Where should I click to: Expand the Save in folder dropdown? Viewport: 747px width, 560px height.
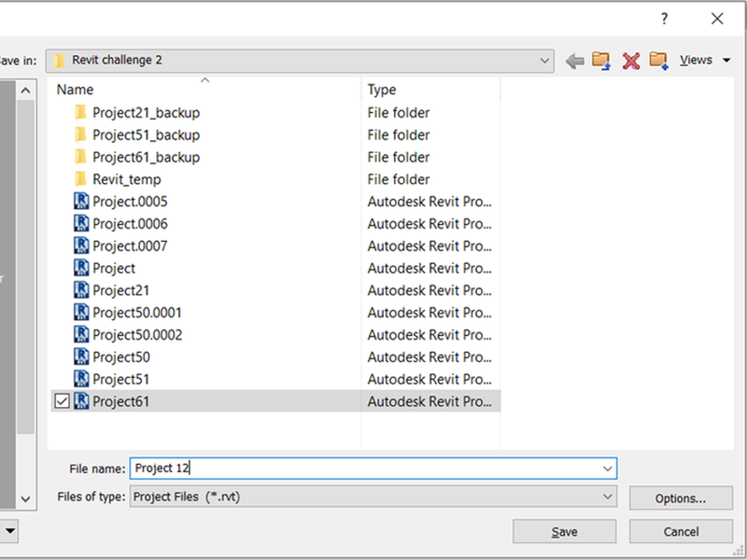pos(544,61)
